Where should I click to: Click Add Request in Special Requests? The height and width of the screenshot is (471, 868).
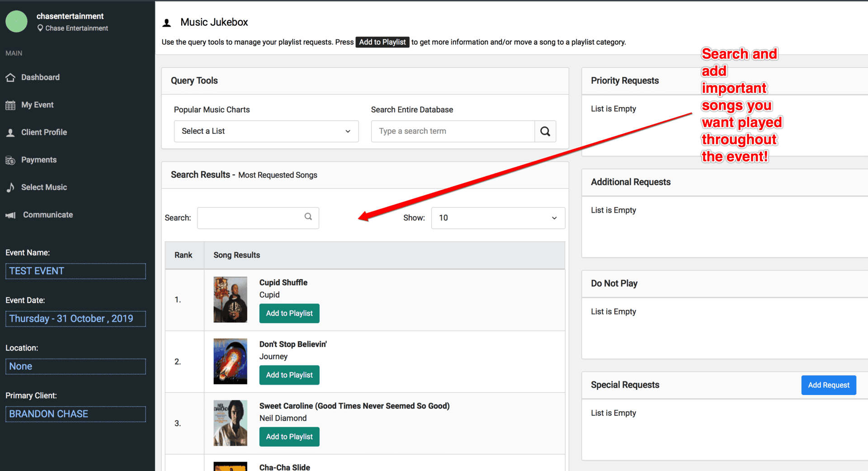[x=828, y=385]
